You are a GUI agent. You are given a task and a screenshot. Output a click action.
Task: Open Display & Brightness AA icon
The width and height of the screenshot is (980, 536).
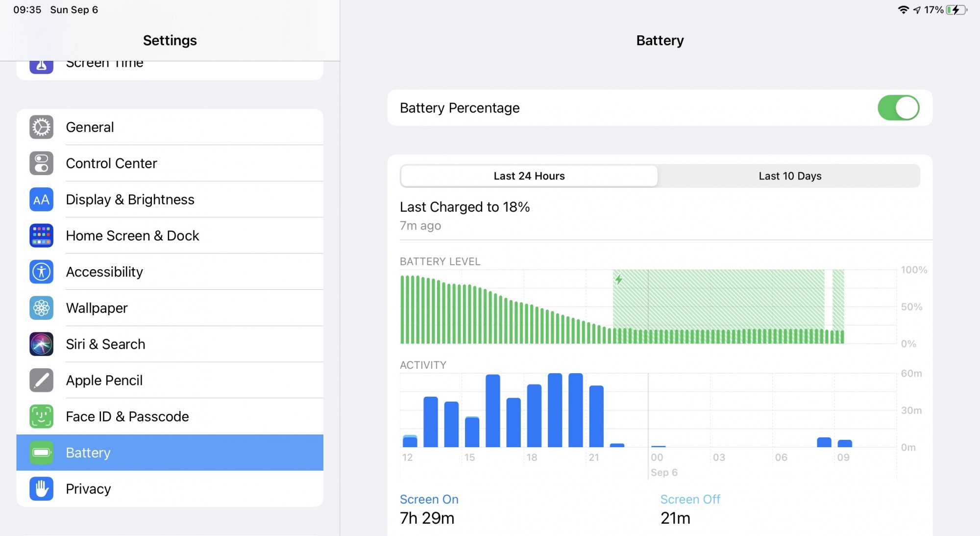pos(41,200)
